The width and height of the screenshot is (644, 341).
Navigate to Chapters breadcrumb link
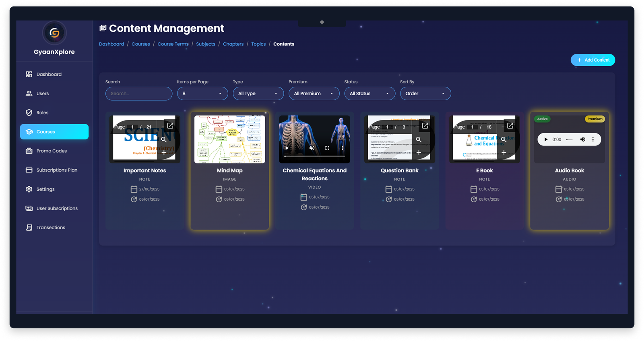pyautogui.click(x=233, y=44)
